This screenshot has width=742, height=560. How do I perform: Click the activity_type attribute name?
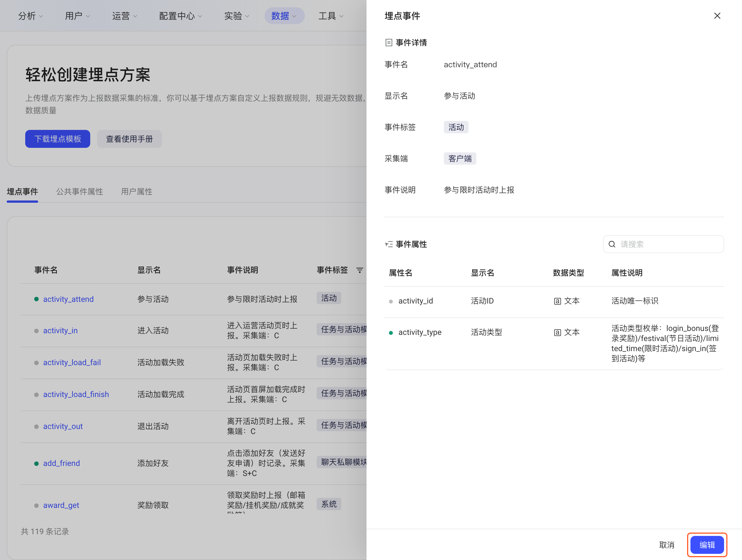[420, 332]
